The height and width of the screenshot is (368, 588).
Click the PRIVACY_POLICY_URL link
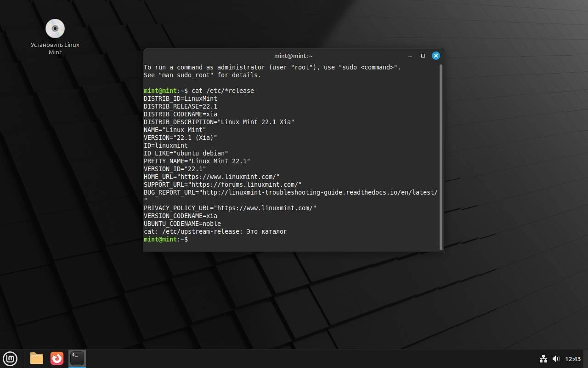pyautogui.click(x=265, y=208)
